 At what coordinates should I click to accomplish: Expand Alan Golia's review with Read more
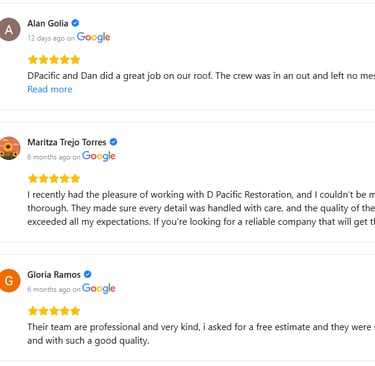click(x=50, y=89)
